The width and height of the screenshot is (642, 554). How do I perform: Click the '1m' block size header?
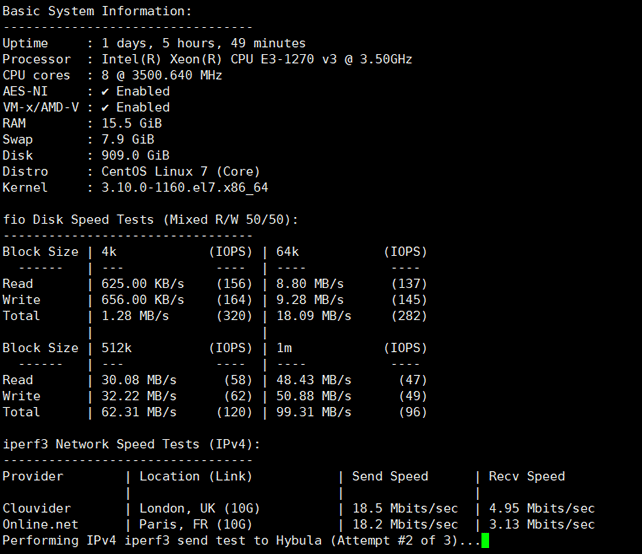point(284,348)
